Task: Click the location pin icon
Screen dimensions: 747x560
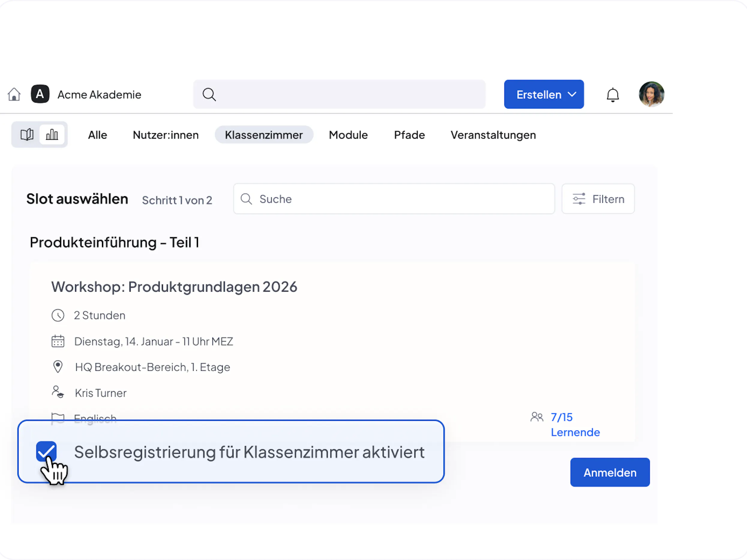Action: pos(58,367)
